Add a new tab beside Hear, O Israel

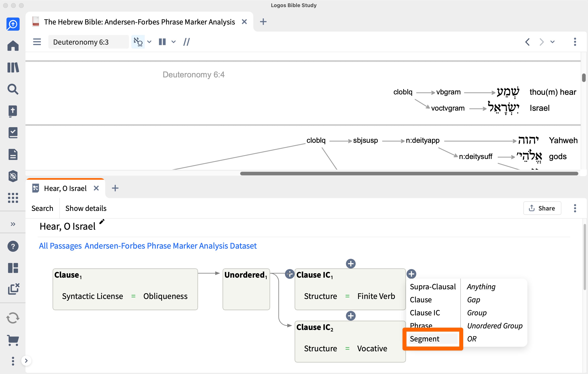[x=115, y=188]
